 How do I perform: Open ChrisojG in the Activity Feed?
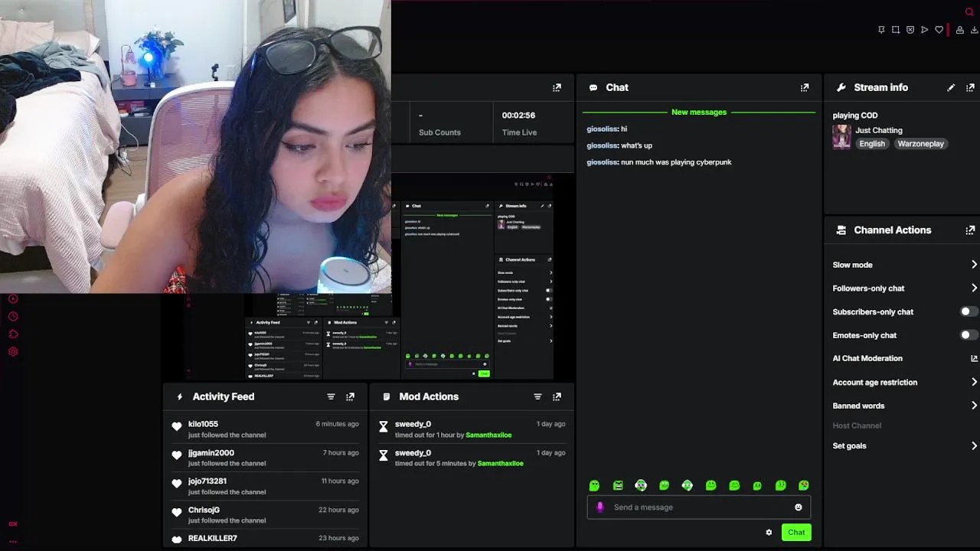(204, 510)
